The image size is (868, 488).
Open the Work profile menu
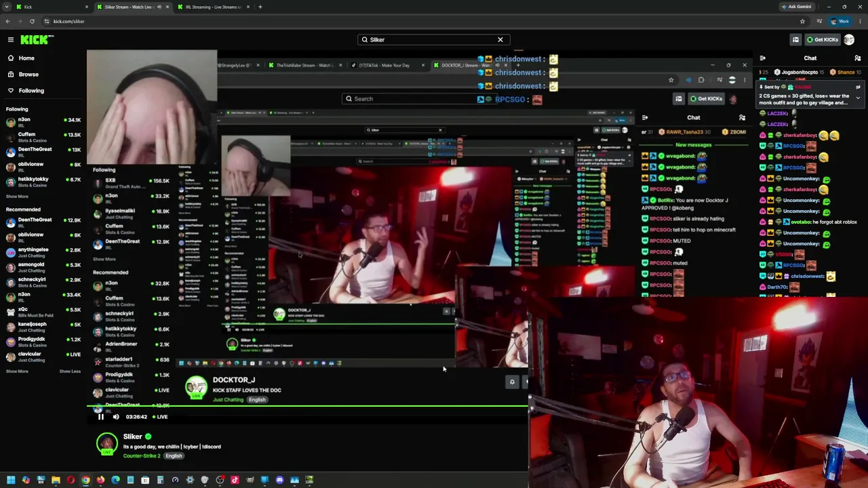point(840,21)
